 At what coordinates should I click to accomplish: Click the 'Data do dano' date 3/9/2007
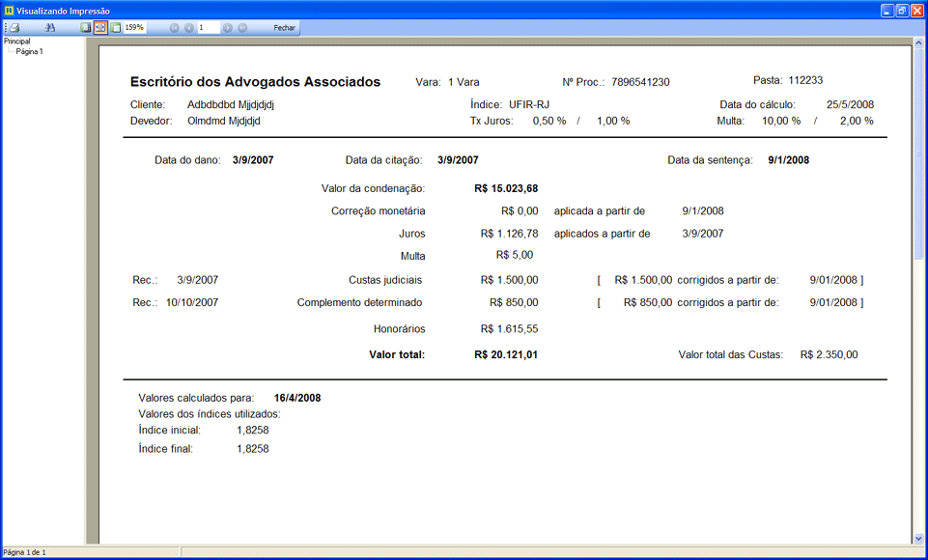[253, 160]
